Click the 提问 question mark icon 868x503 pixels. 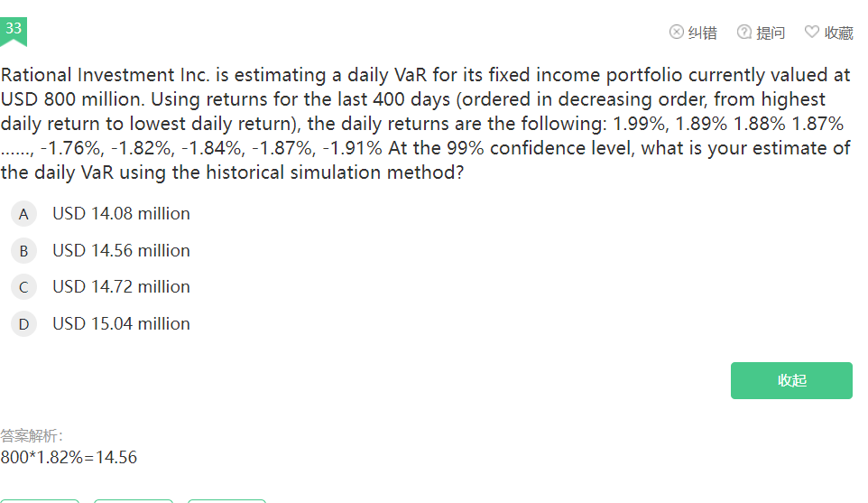click(744, 33)
